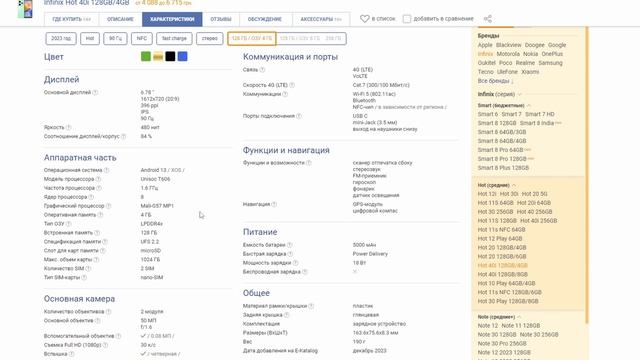
Task: Select the 128 ГБ / ОЗУ 4 ГБ variant
Action: [252, 38]
